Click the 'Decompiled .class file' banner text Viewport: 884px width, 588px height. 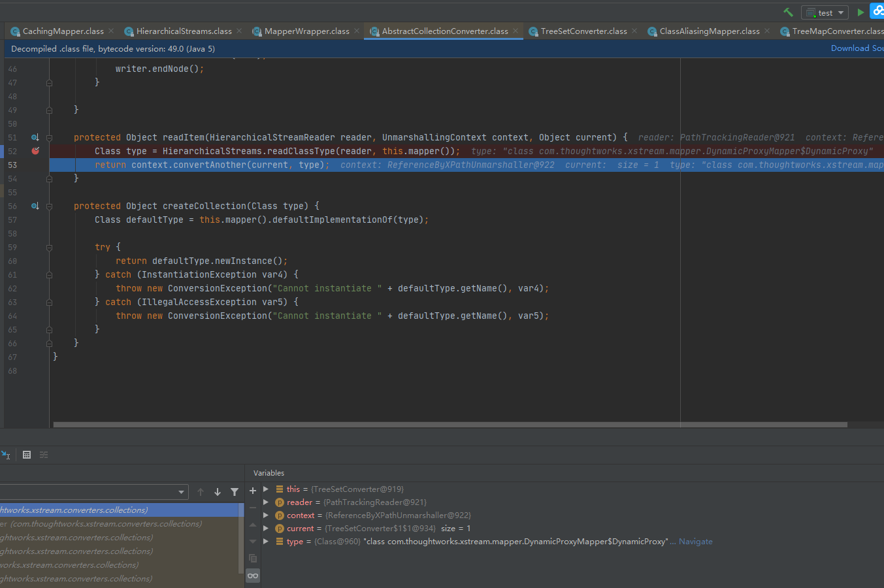coord(113,48)
